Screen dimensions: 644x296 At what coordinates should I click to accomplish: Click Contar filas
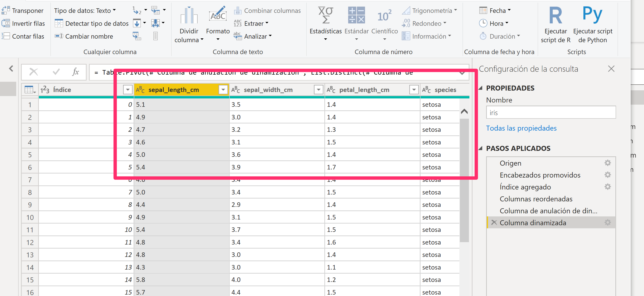23,36
